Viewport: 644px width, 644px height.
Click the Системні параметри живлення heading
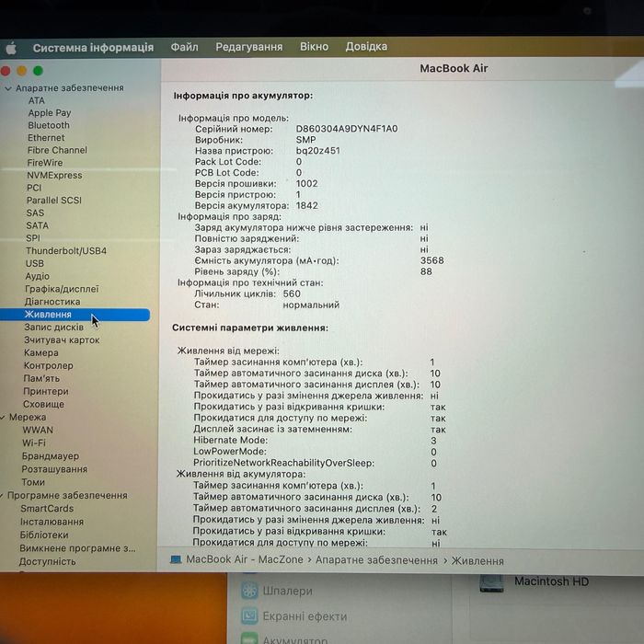[250, 328]
